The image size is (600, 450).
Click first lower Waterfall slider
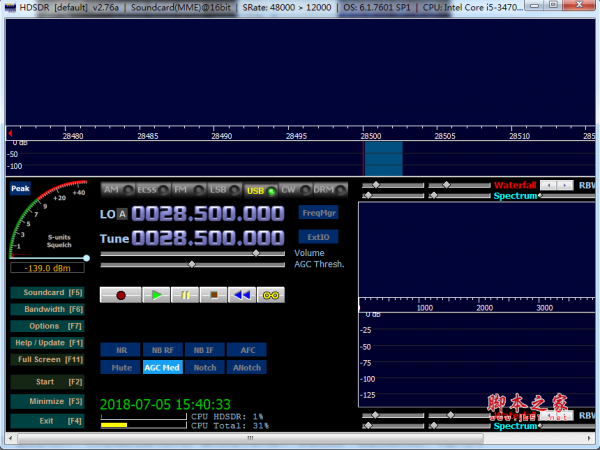click(393, 415)
